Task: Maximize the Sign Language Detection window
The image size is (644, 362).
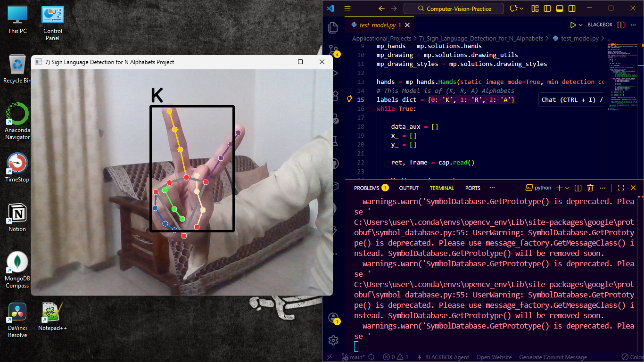Action: pyautogui.click(x=300, y=62)
